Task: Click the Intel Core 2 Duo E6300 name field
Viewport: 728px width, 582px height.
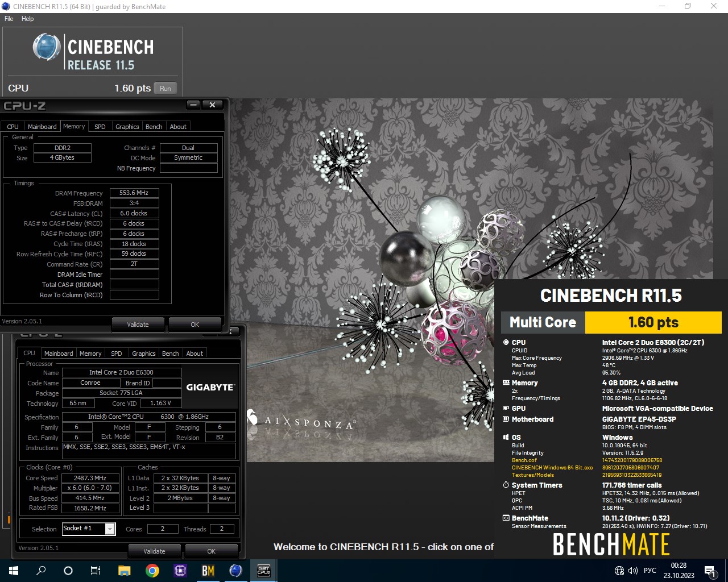Action: click(121, 372)
